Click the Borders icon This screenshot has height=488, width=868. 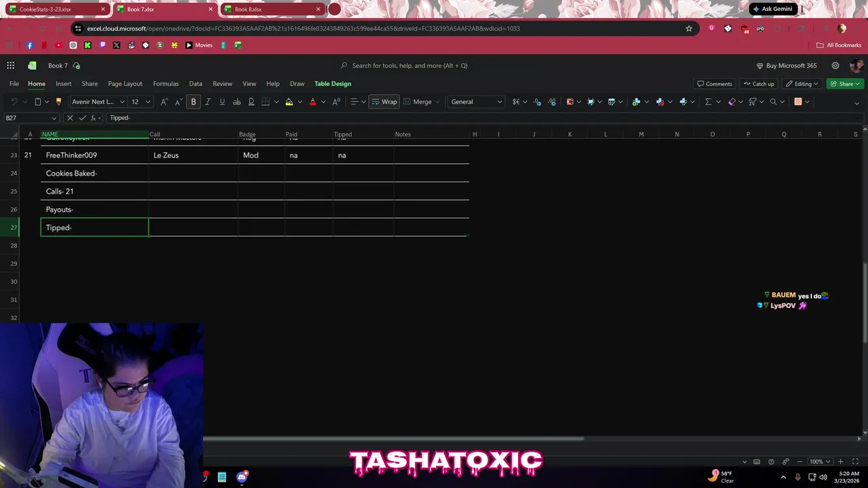pyautogui.click(x=266, y=102)
